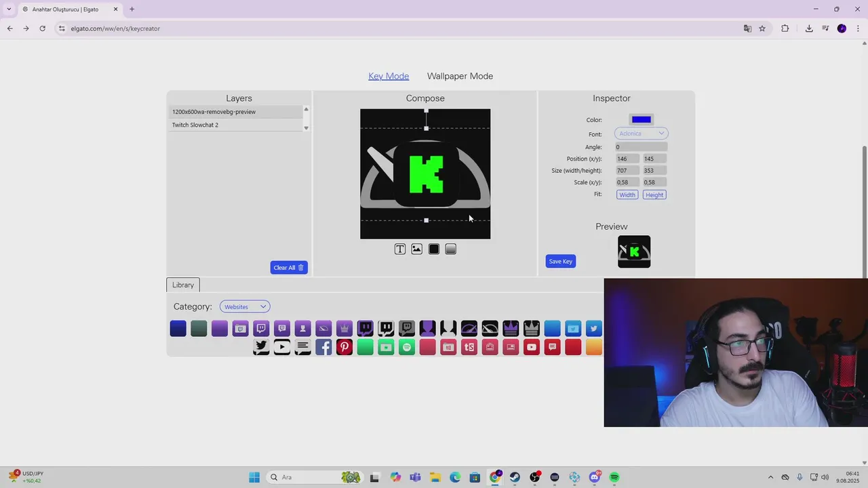Viewport: 868px width, 488px height.
Task: Add a text layer with the T tool
Action: 400,249
